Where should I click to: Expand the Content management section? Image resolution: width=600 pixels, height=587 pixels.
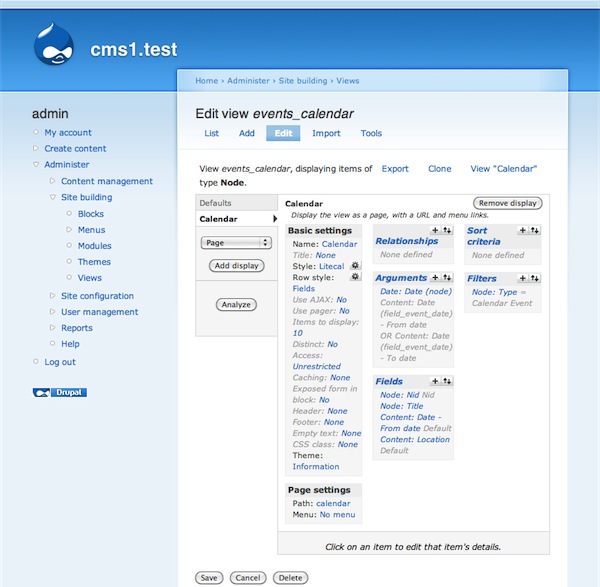[x=106, y=181]
